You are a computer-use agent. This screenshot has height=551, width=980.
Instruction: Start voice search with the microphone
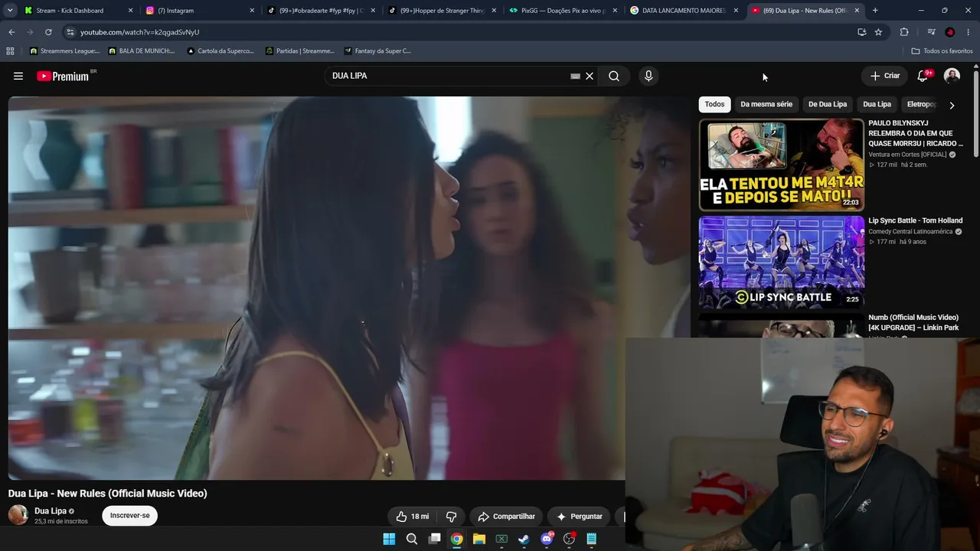point(648,76)
